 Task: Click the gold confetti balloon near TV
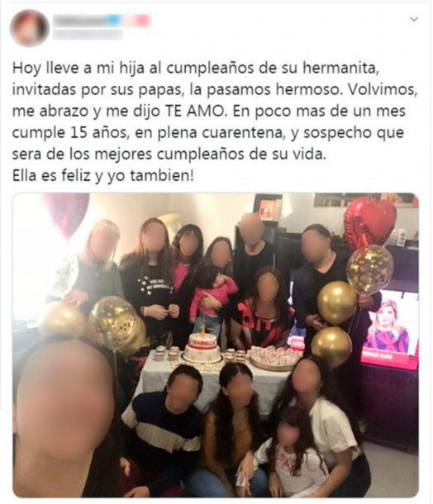[369, 269]
